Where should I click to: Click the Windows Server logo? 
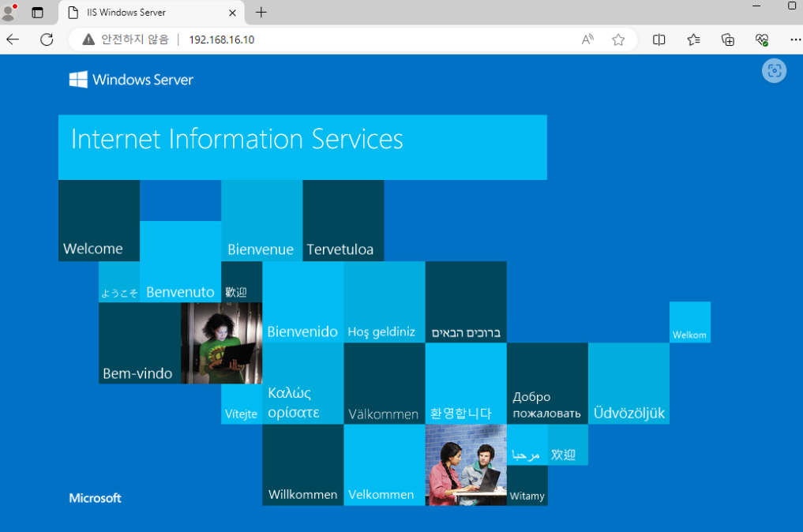coord(131,80)
